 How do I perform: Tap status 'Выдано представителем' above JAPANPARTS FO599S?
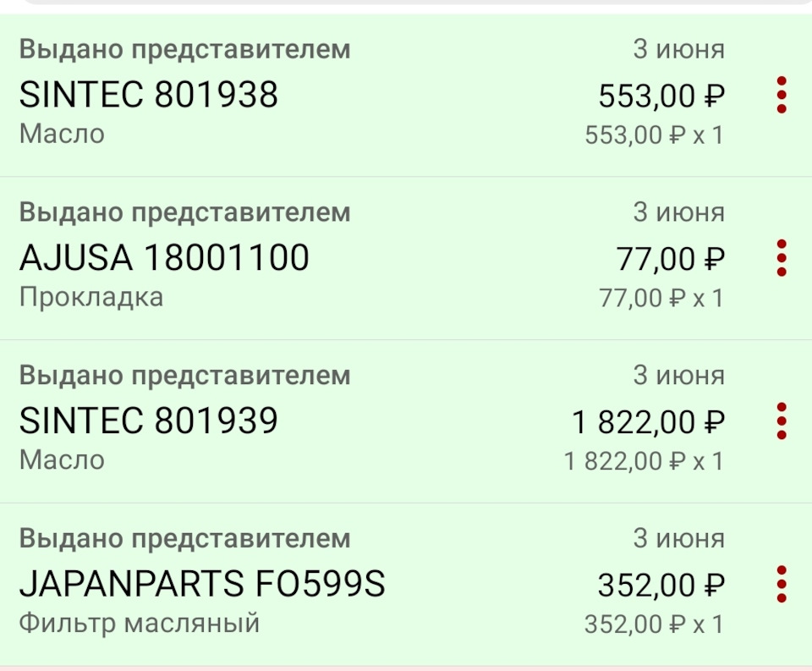click(x=184, y=538)
